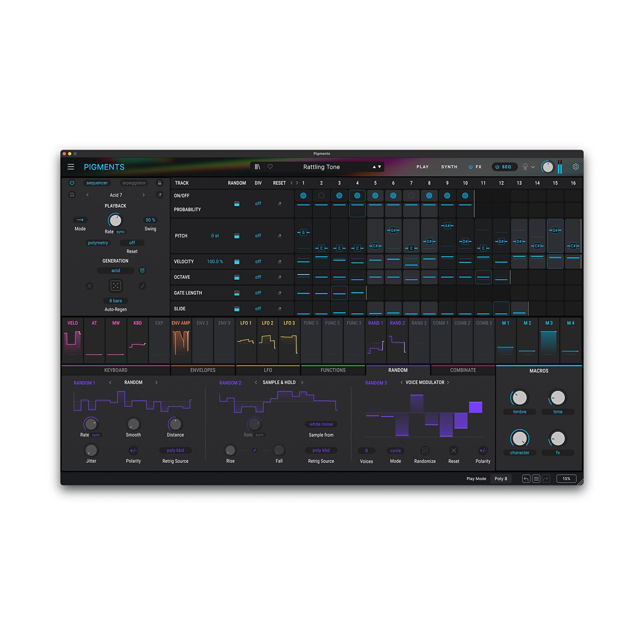Click the sequencer lock icon

(160, 183)
